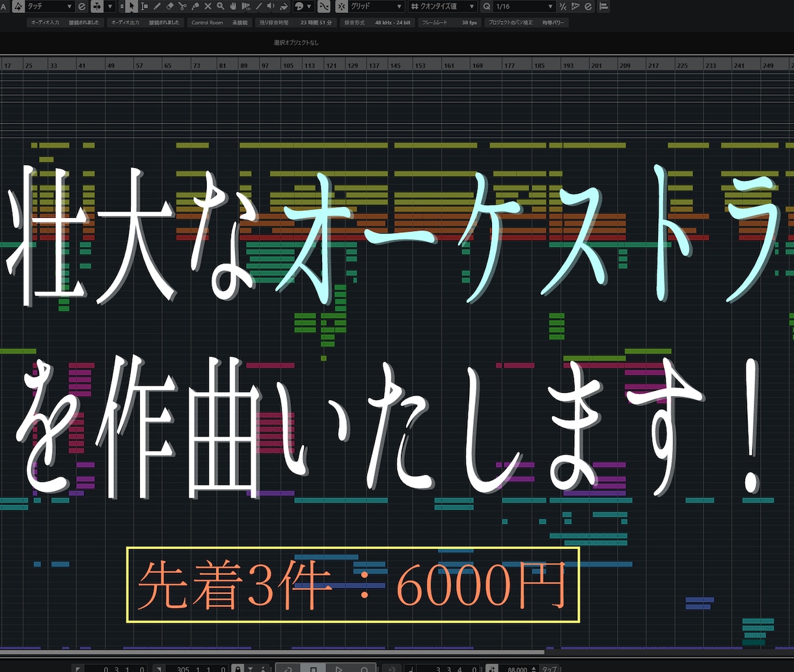Screen dimensions: 794x672
Task: Select the Object Selection arrow tool
Action: (x=131, y=7)
